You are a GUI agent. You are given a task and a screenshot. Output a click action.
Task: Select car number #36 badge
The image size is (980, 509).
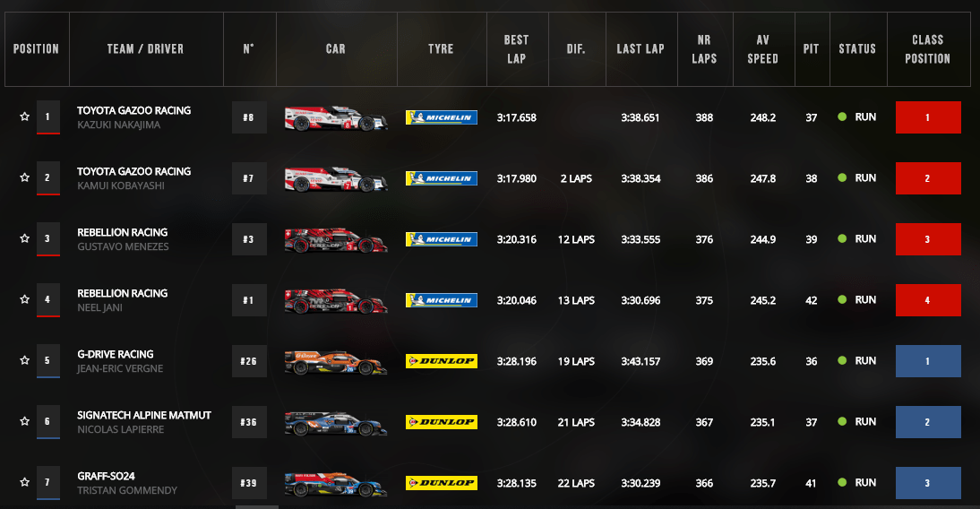coord(249,422)
